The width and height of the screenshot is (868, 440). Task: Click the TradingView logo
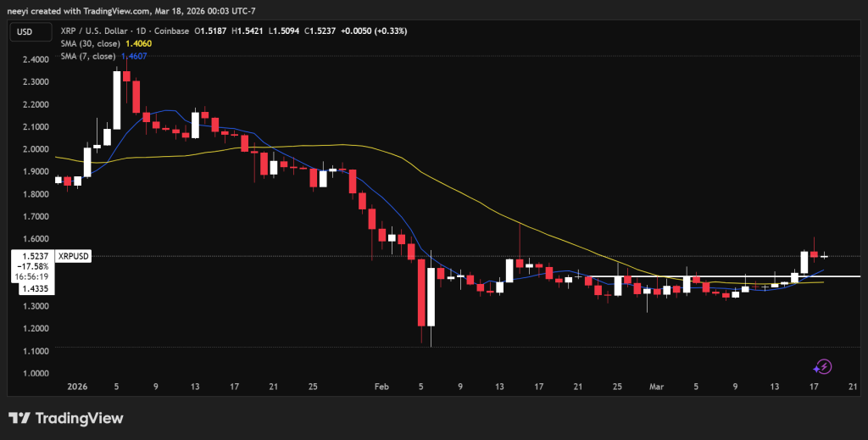pyautogui.click(x=65, y=418)
